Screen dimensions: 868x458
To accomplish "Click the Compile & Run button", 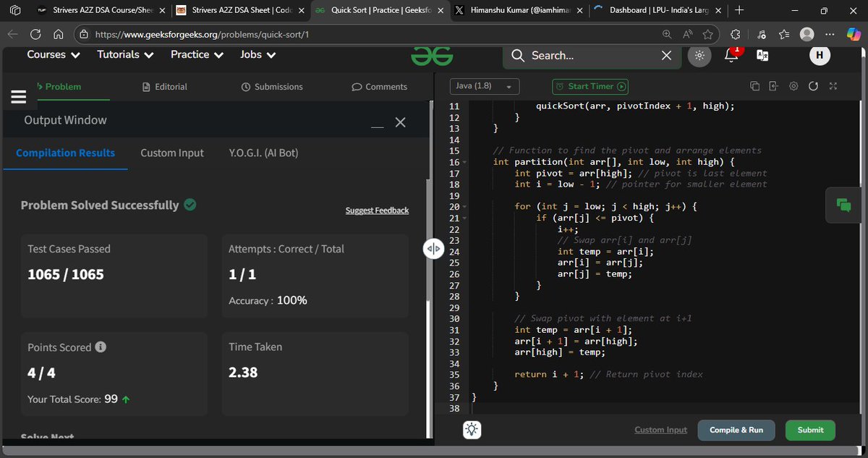I will pyautogui.click(x=736, y=430).
